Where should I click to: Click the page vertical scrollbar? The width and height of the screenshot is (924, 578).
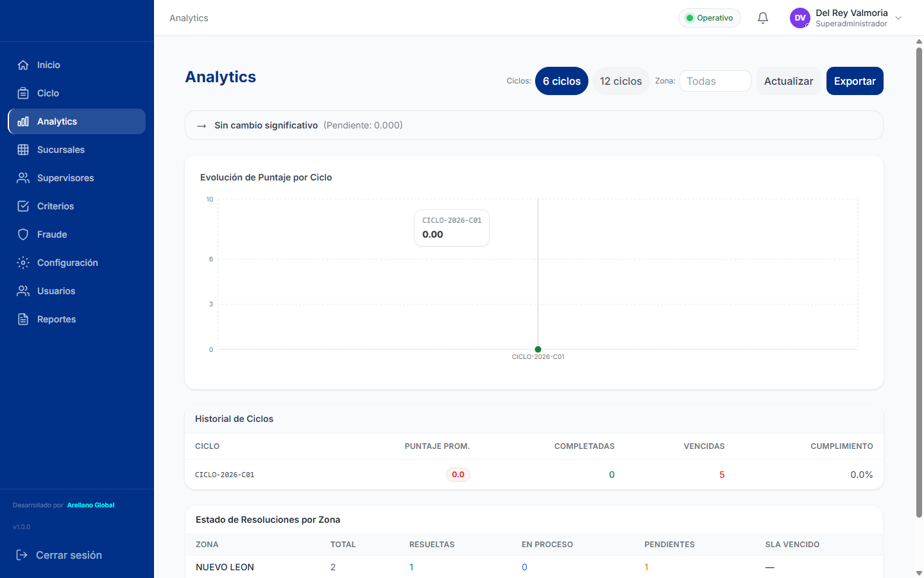pos(919,282)
